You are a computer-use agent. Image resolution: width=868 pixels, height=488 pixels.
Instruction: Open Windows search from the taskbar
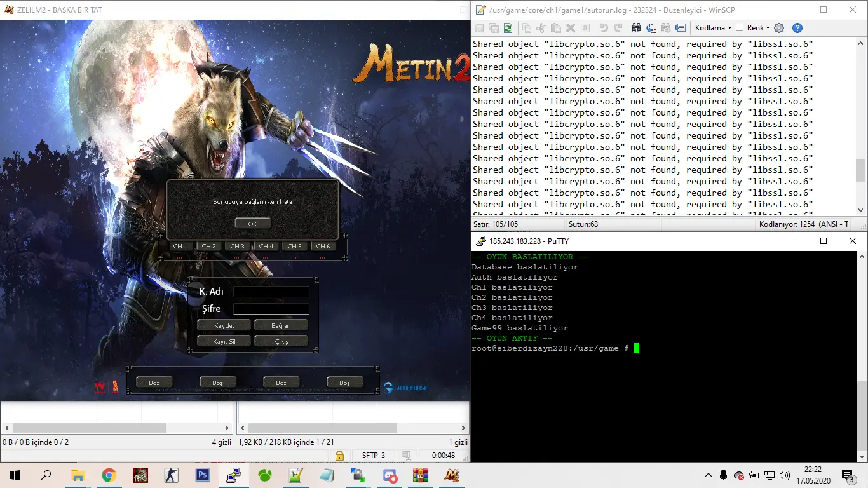[x=46, y=475]
